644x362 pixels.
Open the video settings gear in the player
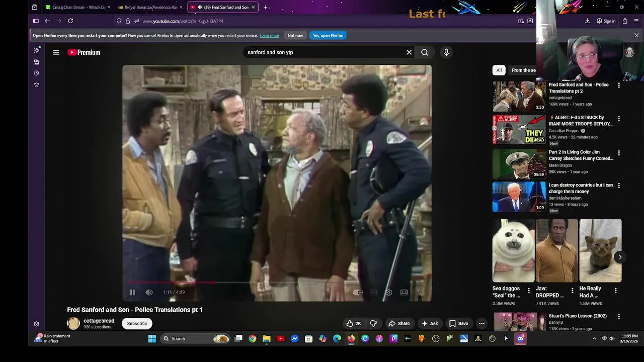388,292
